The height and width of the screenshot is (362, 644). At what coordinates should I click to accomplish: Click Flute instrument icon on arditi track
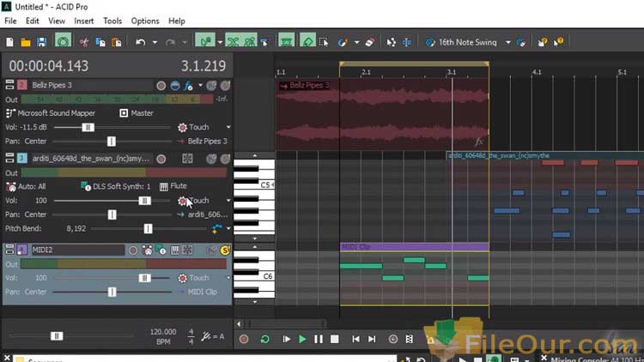pyautogui.click(x=164, y=186)
